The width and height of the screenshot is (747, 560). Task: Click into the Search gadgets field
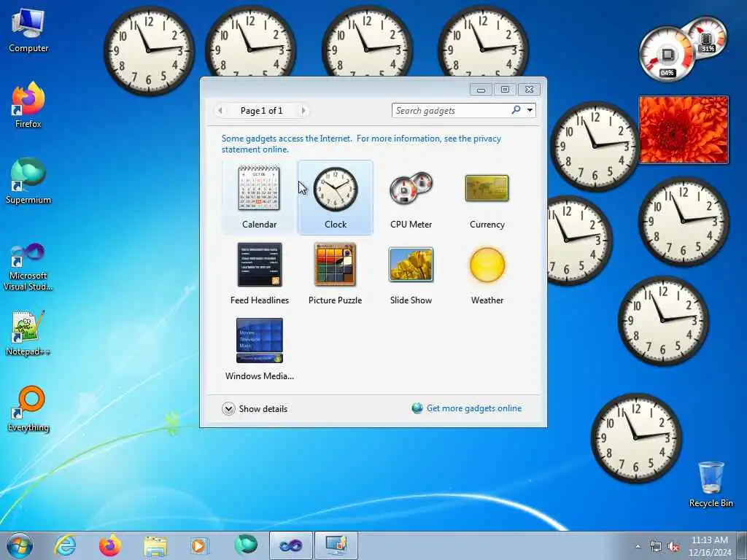[x=452, y=111]
